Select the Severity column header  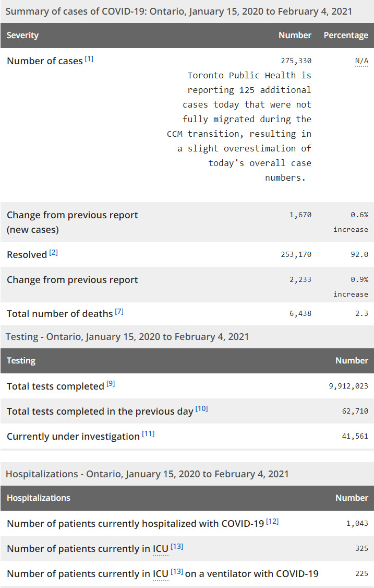click(22, 36)
